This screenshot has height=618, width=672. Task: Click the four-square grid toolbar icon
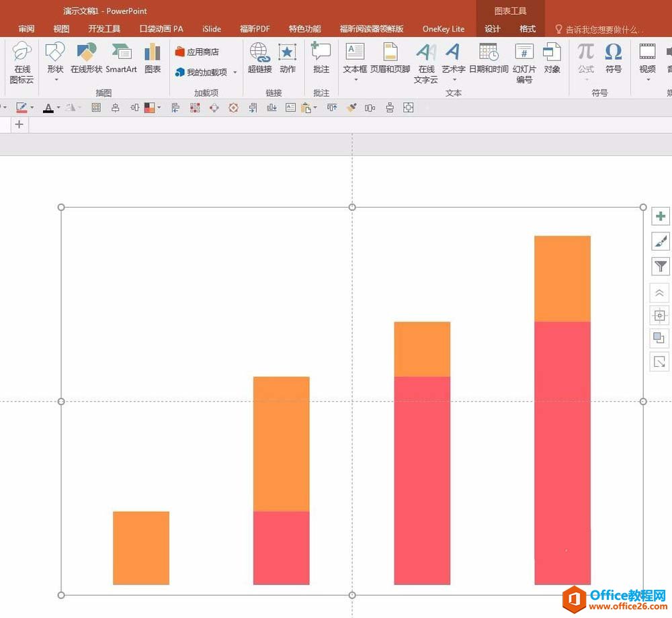(96, 107)
